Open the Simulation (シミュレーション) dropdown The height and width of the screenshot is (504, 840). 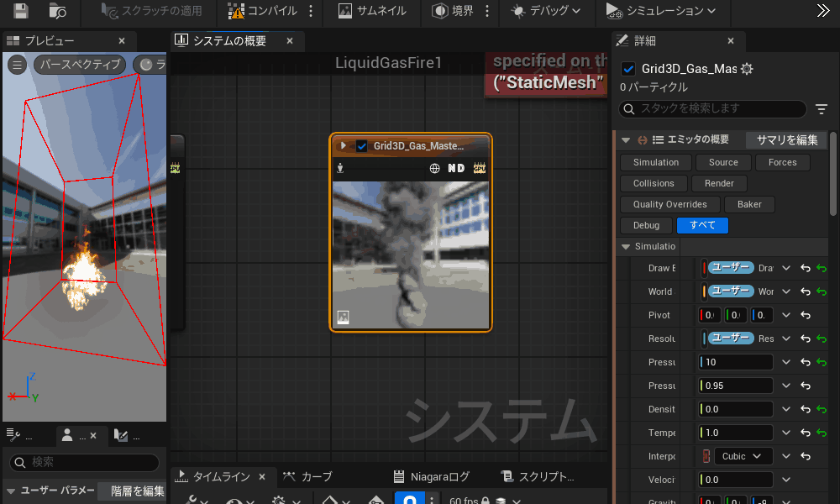tap(661, 11)
